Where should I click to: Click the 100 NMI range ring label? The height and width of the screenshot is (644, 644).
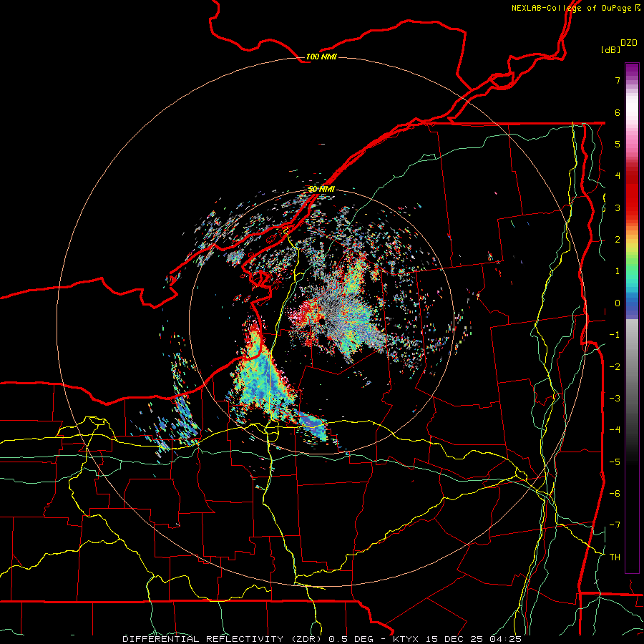(321, 57)
